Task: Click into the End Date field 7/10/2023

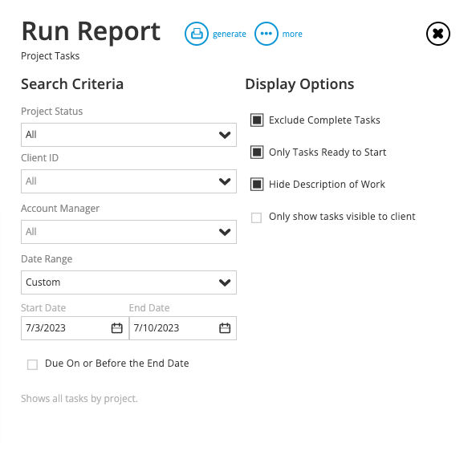Action: coord(183,328)
